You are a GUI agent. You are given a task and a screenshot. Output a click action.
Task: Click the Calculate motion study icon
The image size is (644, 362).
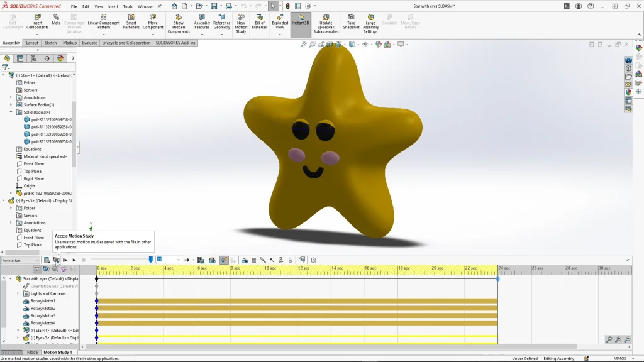(47, 260)
